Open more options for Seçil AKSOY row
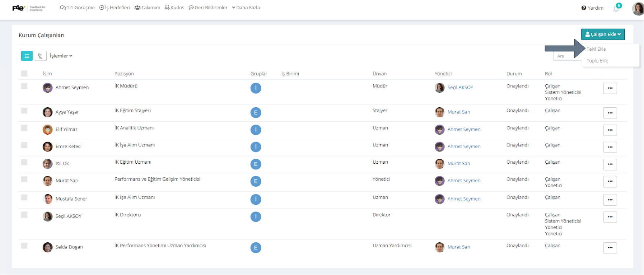Screen dimensions: 644x275 [x=610, y=217]
